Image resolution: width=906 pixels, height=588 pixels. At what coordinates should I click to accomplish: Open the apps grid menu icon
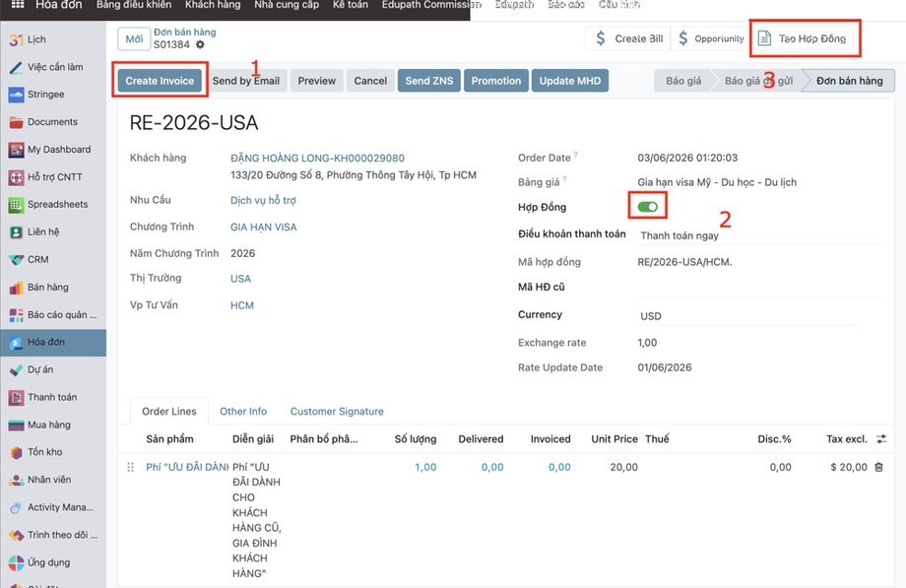(18, 5)
